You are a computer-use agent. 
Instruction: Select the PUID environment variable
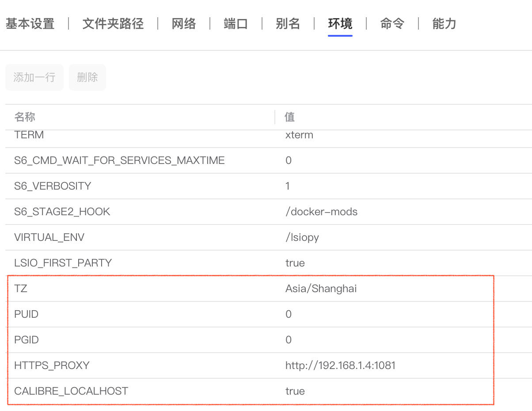[26, 314]
